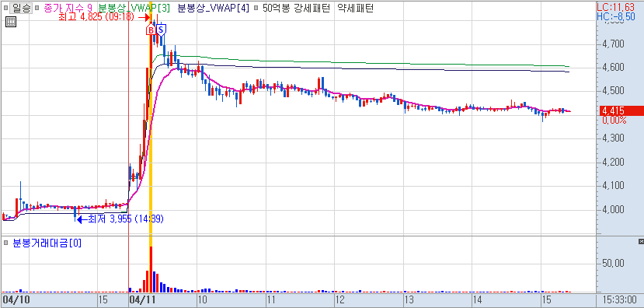Toggle the checkbox before 종가 지수 9

tap(37, 8)
